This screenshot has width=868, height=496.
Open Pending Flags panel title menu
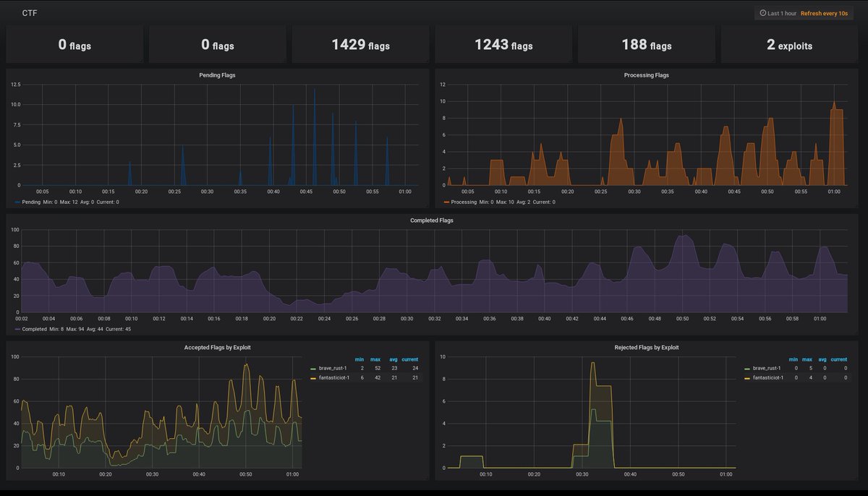tap(217, 75)
